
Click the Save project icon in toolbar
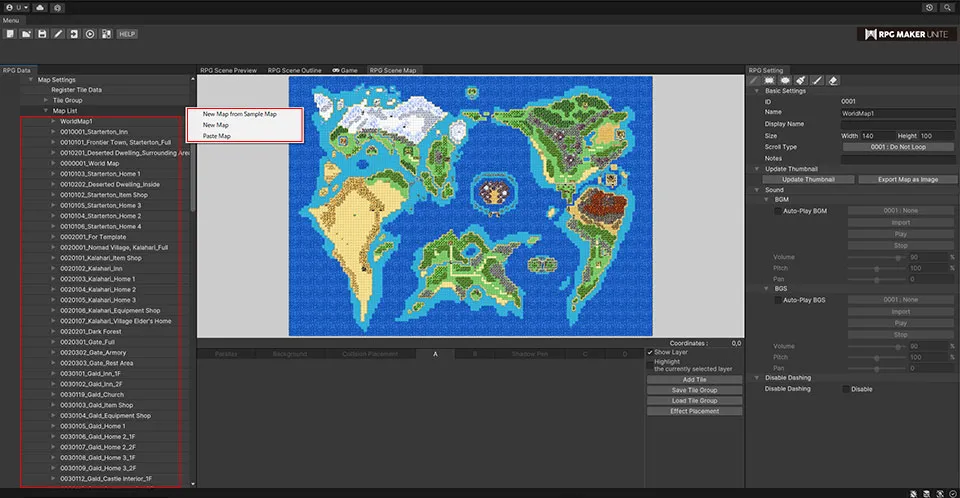click(x=42, y=34)
